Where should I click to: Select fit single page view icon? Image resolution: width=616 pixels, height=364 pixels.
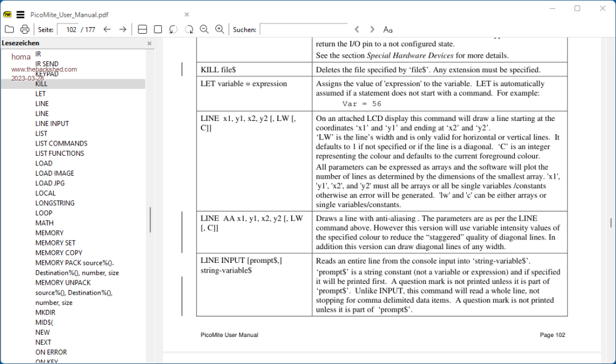(x=158, y=29)
